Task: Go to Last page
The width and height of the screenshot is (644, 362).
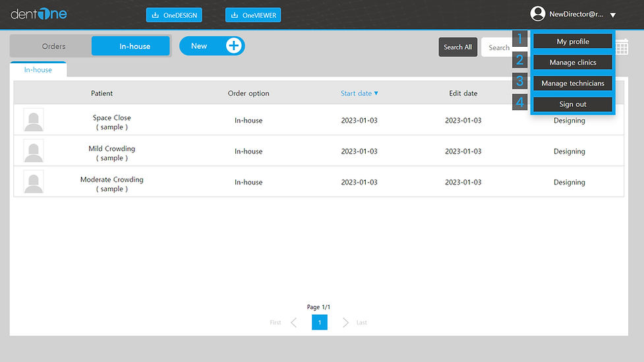Action: pyautogui.click(x=361, y=322)
